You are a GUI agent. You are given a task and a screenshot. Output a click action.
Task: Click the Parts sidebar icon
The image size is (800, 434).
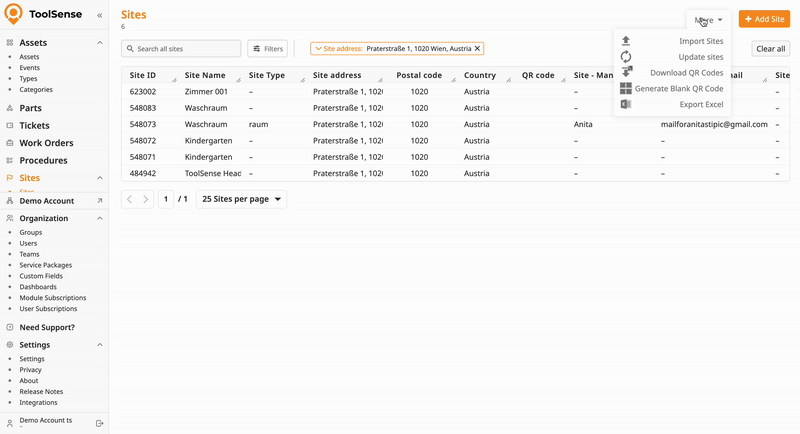10,108
